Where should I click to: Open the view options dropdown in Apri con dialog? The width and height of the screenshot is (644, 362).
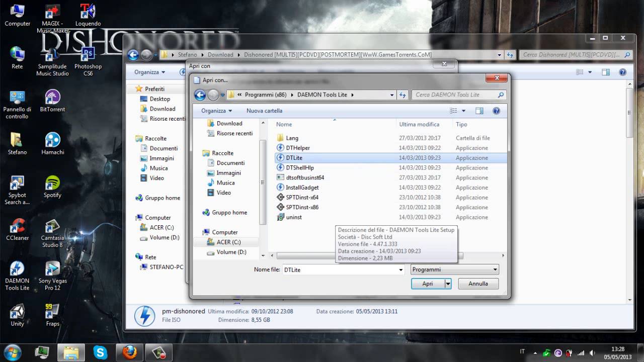coord(464,111)
